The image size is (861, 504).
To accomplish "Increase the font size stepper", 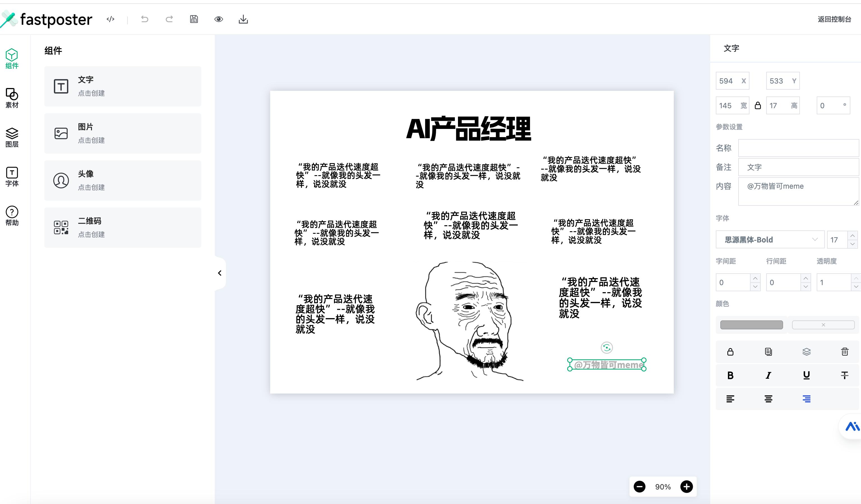I will [x=853, y=235].
